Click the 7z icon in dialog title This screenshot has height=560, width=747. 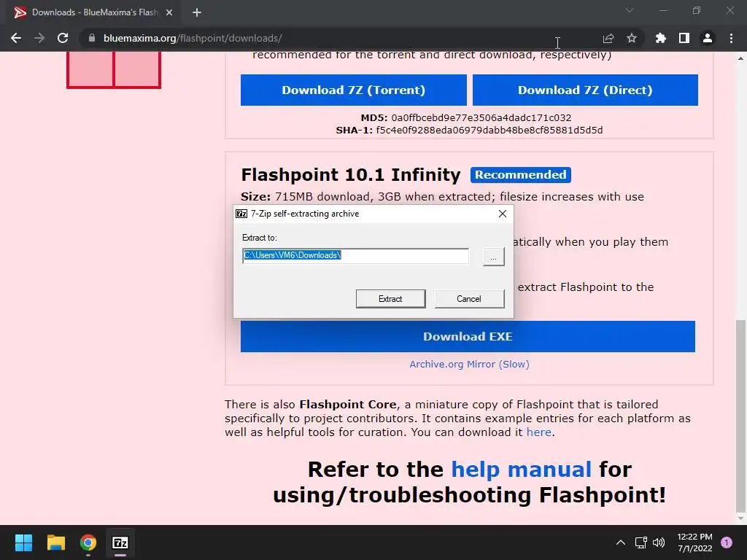tap(241, 214)
